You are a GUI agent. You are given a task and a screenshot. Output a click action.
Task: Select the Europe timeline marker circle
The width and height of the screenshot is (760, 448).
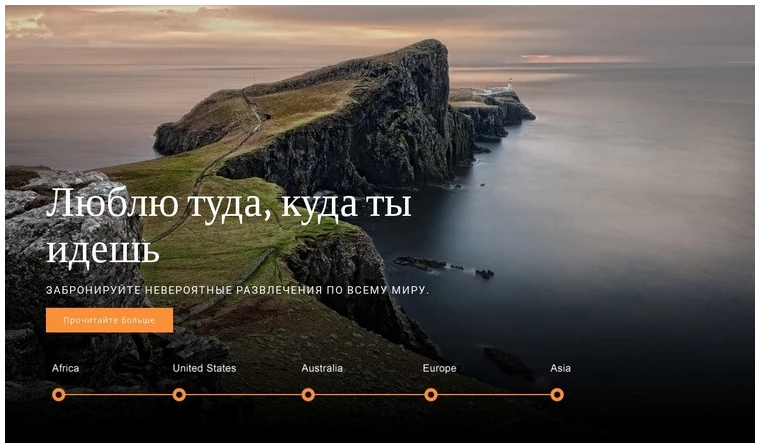point(431,395)
